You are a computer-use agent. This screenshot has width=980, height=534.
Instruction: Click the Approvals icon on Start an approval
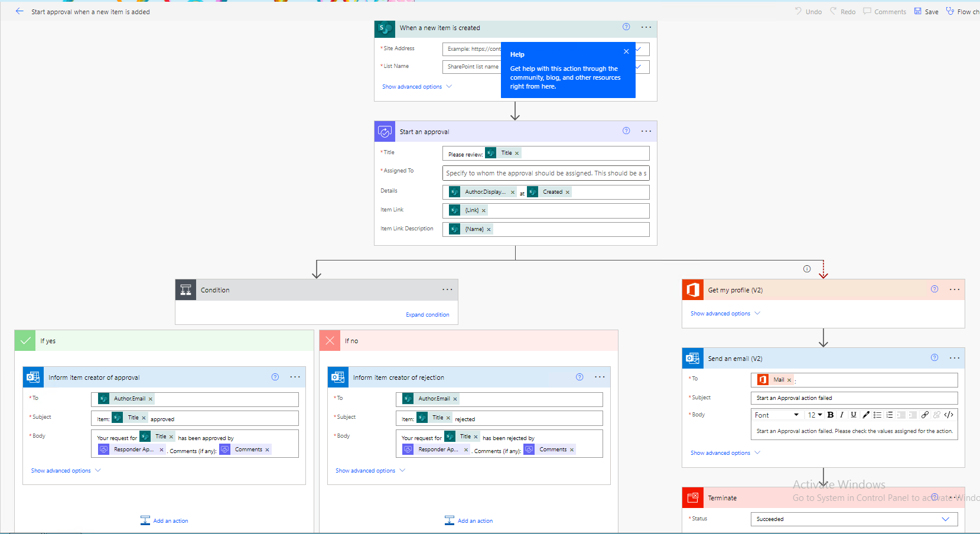(x=385, y=132)
